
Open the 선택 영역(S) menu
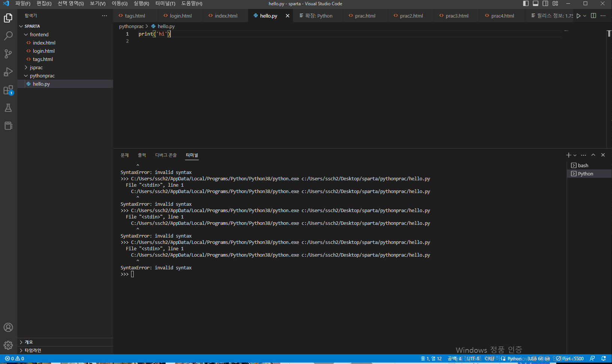pyautogui.click(x=71, y=3)
